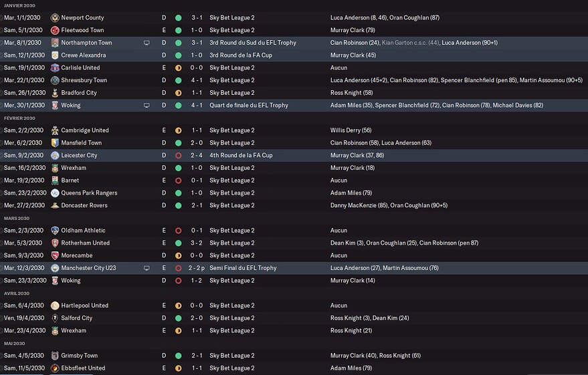This screenshot has height=375, width=588.
Task: Click the TV icon on Manchester City U23 row
Action: coord(146,268)
